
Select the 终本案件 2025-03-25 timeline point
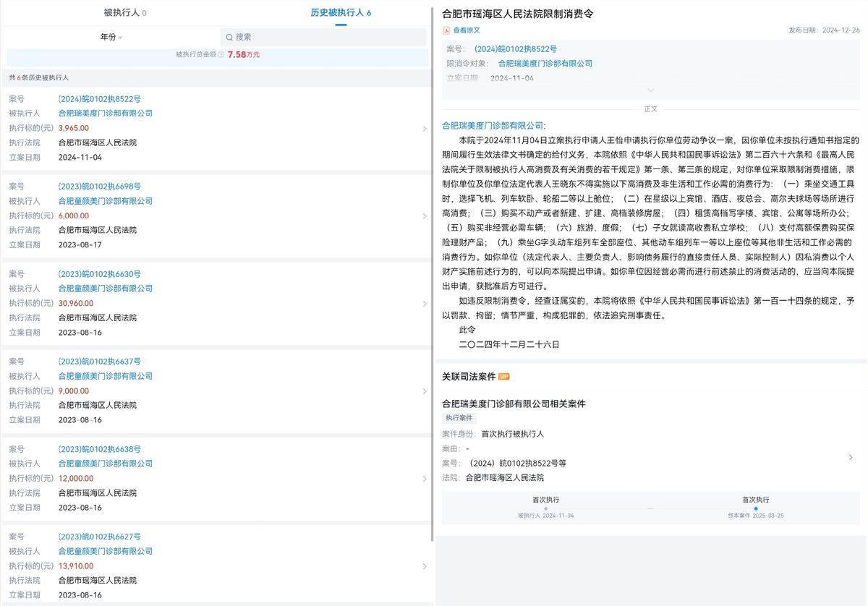coord(756,508)
